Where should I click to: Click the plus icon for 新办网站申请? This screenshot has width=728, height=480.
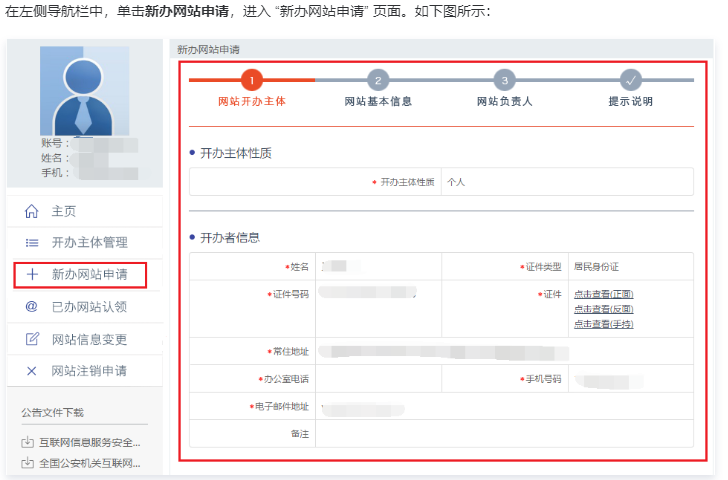tap(31, 275)
